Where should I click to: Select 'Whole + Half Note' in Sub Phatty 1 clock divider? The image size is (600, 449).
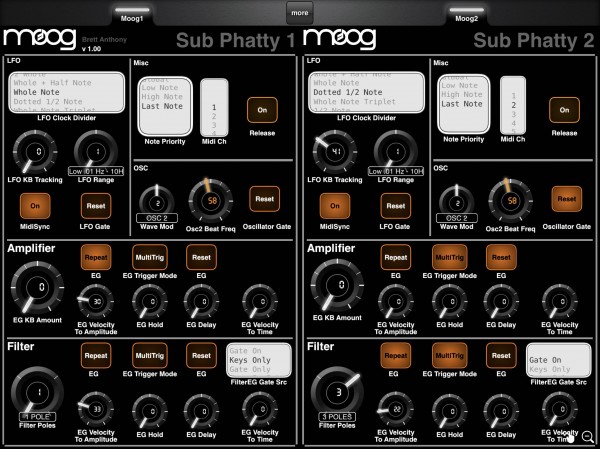52,83
